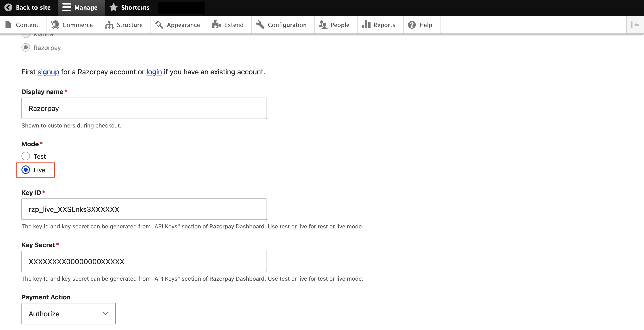
Task: Select the Test mode radio button
Action: (26, 156)
